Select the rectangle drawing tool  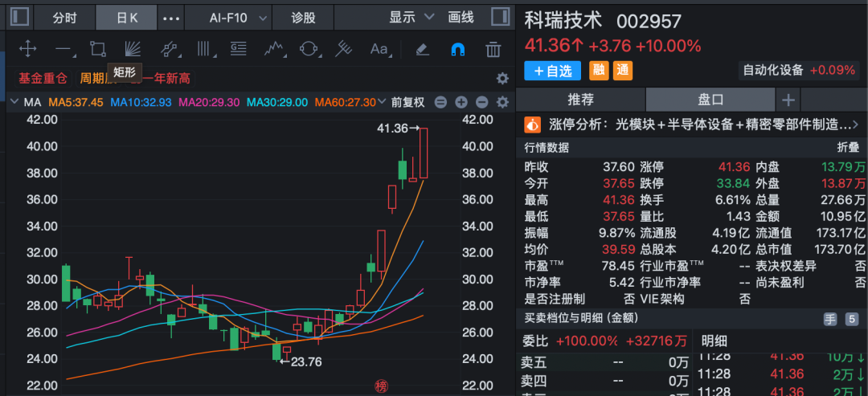tap(98, 49)
